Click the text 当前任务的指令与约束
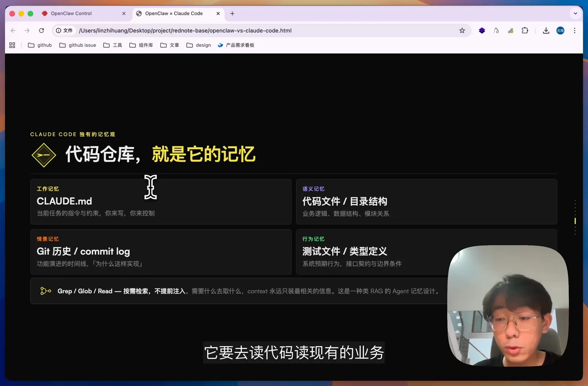This screenshot has height=386, width=588. tap(68, 213)
